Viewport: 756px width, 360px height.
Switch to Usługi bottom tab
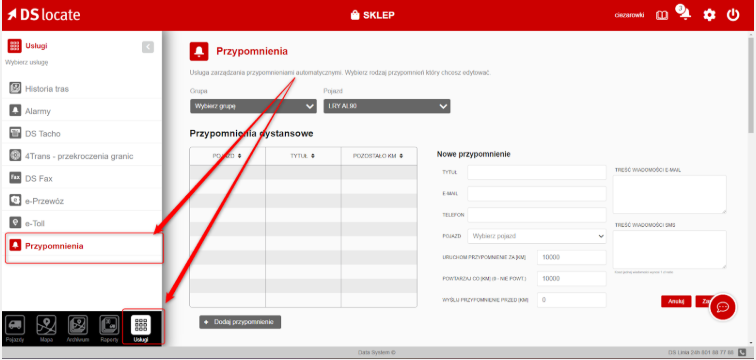pyautogui.click(x=141, y=328)
